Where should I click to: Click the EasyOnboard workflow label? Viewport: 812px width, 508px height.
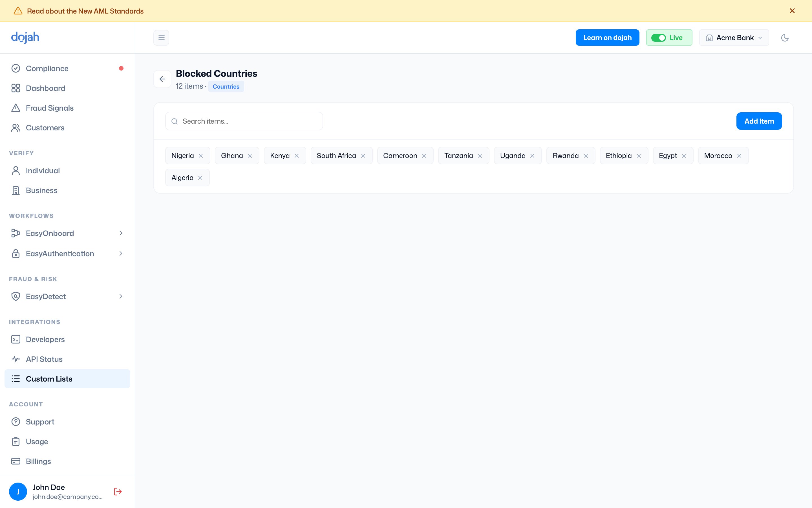(x=50, y=233)
